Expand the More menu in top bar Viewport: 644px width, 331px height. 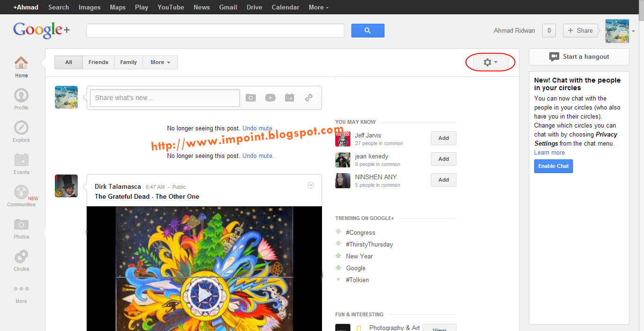pyautogui.click(x=319, y=7)
